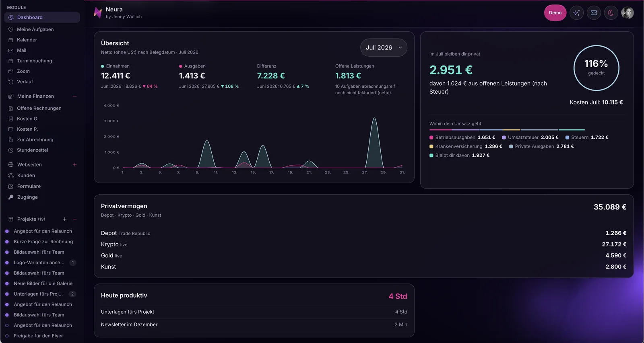Click the Newsletter im Dezember entry
644x343 pixels.
[x=254, y=325]
